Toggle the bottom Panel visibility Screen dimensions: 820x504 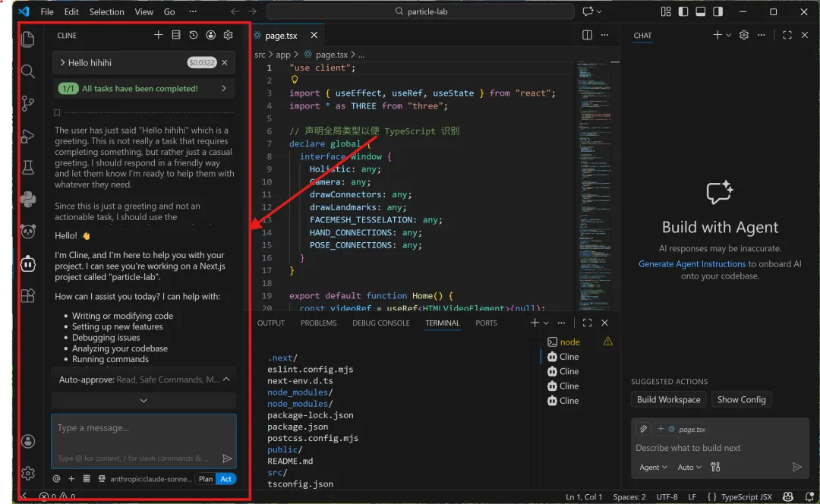[x=700, y=11]
